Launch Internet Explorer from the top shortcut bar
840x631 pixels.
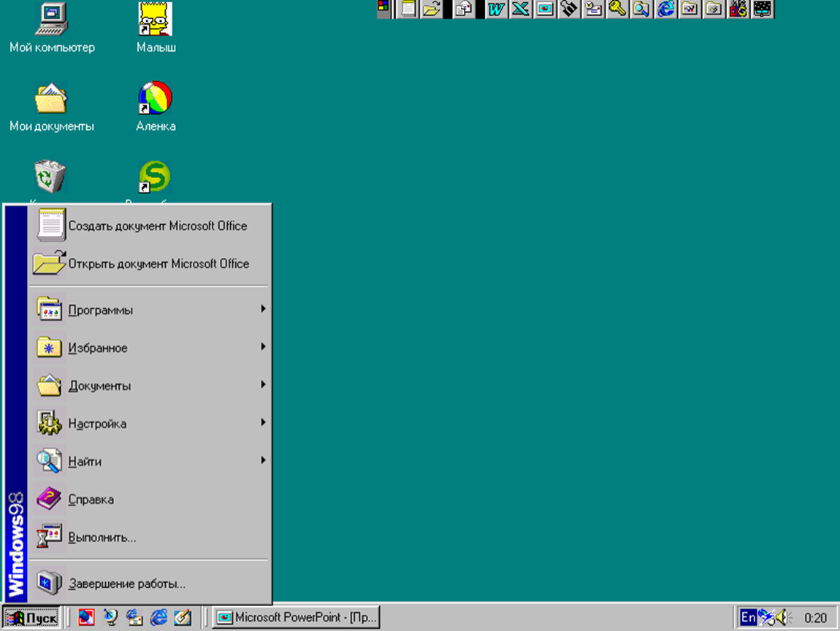pyautogui.click(x=665, y=9)
